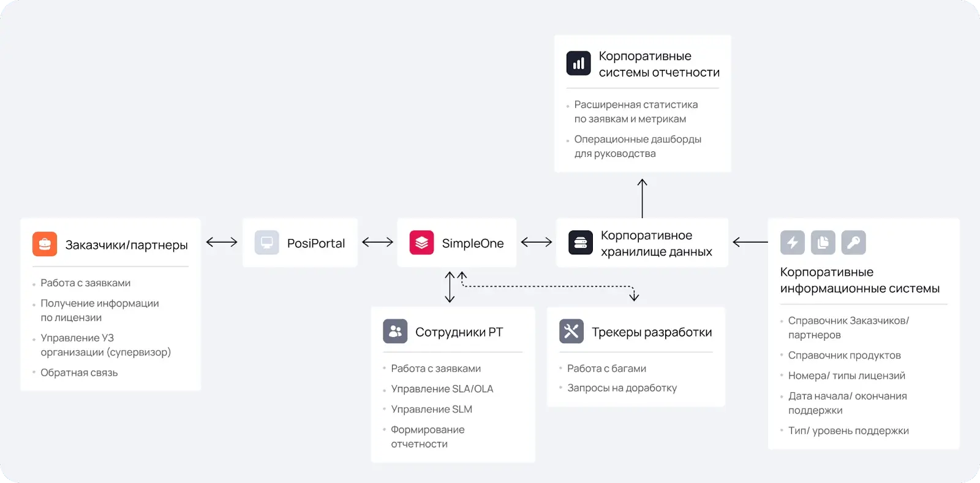Click the Справочник продуктов list item
This screenshot has width=980, height=483.
click(845, 356)
